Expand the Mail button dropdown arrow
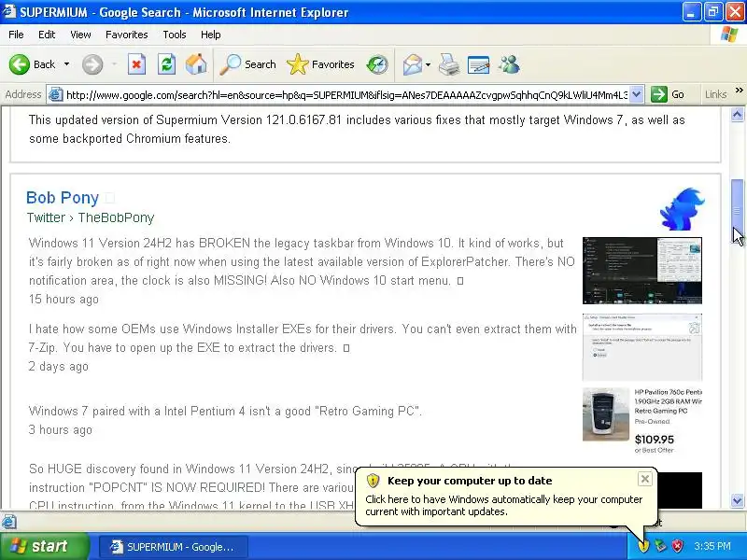747x560 pixels. coord(428,64)
